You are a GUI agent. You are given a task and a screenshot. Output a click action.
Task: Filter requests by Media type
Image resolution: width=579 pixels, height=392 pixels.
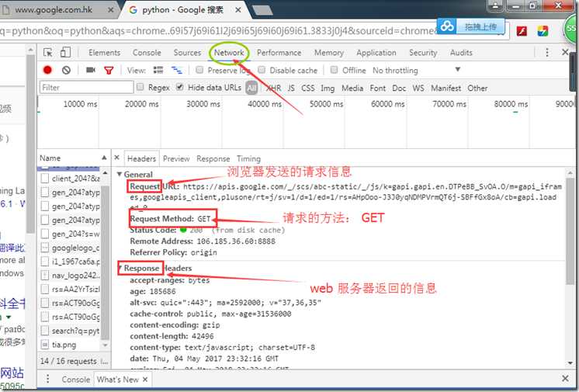pyautogui.click(x=352, y=88)
